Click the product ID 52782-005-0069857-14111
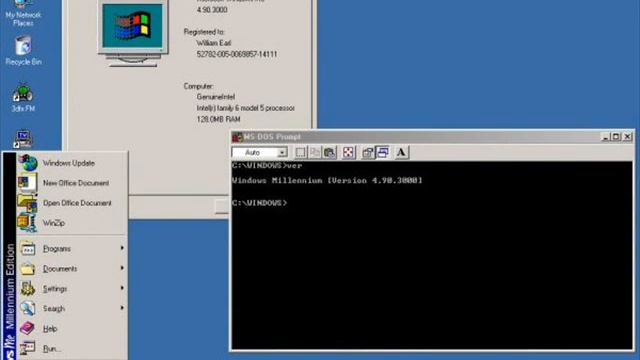640x360 pixels. pos(237,54)
